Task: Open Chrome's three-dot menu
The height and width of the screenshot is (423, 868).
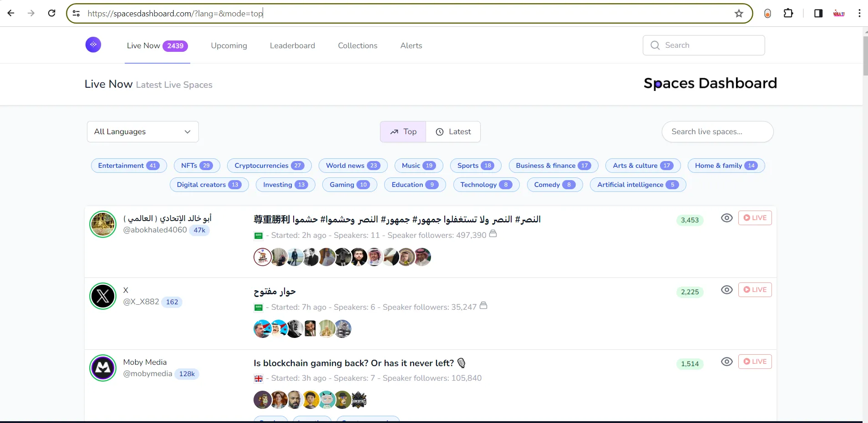Action: [x=859, y=13]
